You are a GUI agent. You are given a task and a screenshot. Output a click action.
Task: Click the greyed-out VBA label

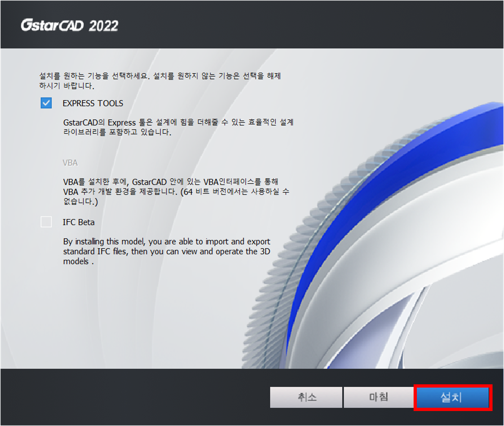tap(70, 163)
